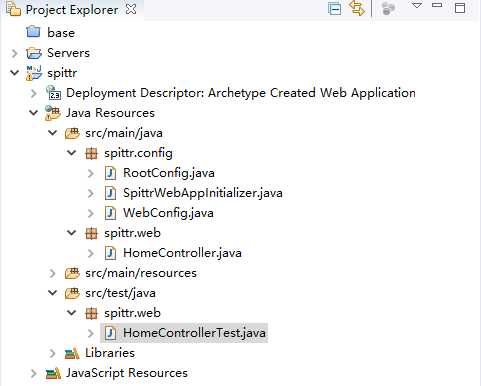
Task: Click the src/test/java folder icon
Action: [72, 293]
